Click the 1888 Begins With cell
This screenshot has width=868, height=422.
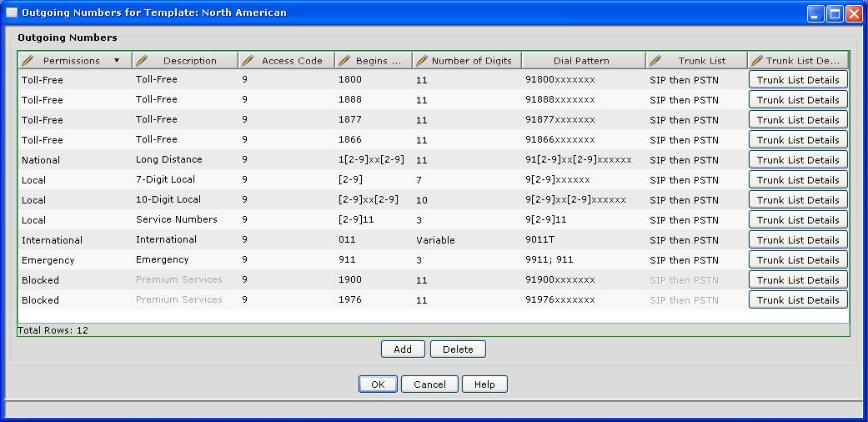coord(374,100)
